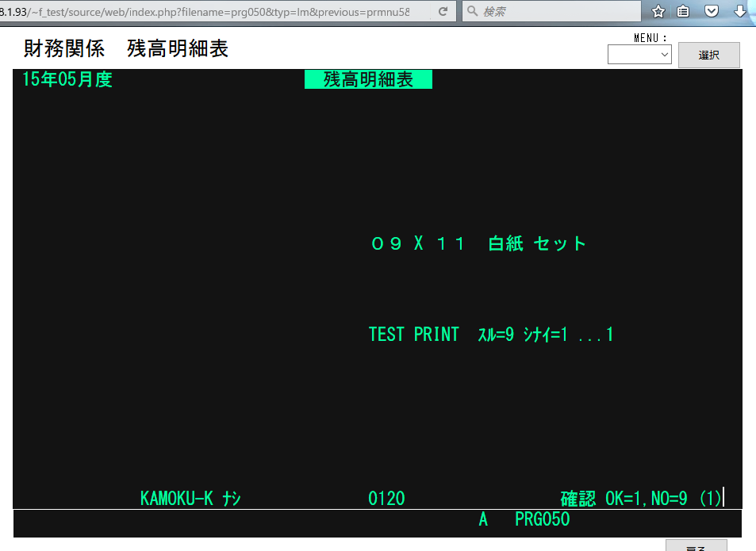The image size is (756, 551).
Task: Click the magnifier icon in search box
Action: pyautogui.click(x=472, y=12)
